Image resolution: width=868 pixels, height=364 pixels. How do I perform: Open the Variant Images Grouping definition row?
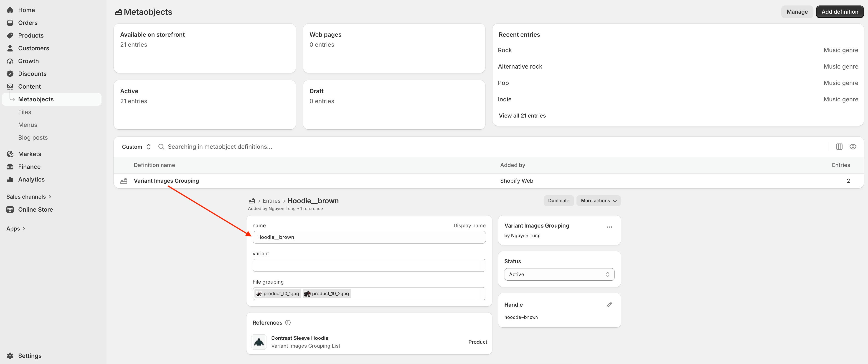click(489, 181)
